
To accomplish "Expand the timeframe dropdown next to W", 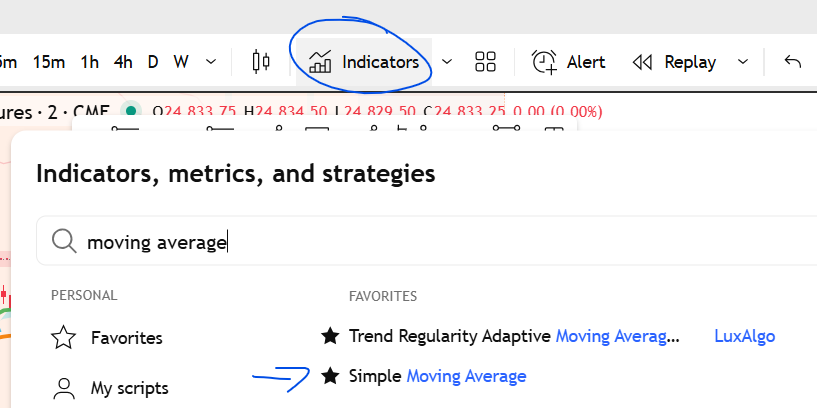I will [211, 62].
